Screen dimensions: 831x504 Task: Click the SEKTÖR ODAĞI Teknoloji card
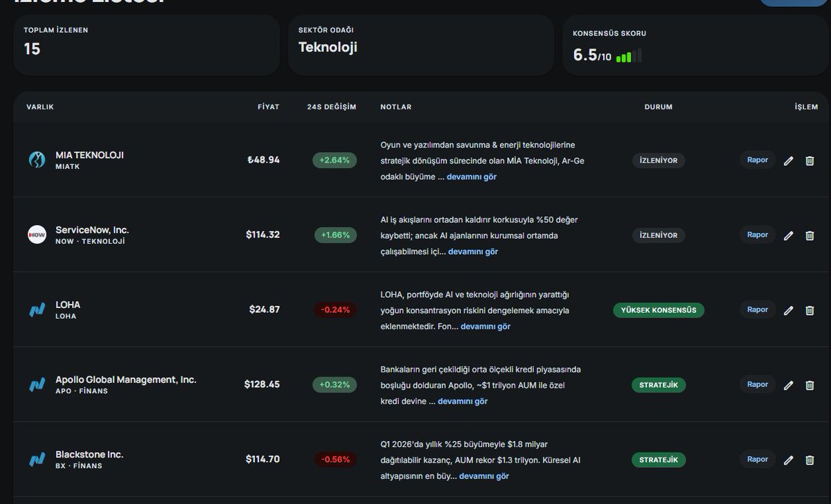pos(421,44)
